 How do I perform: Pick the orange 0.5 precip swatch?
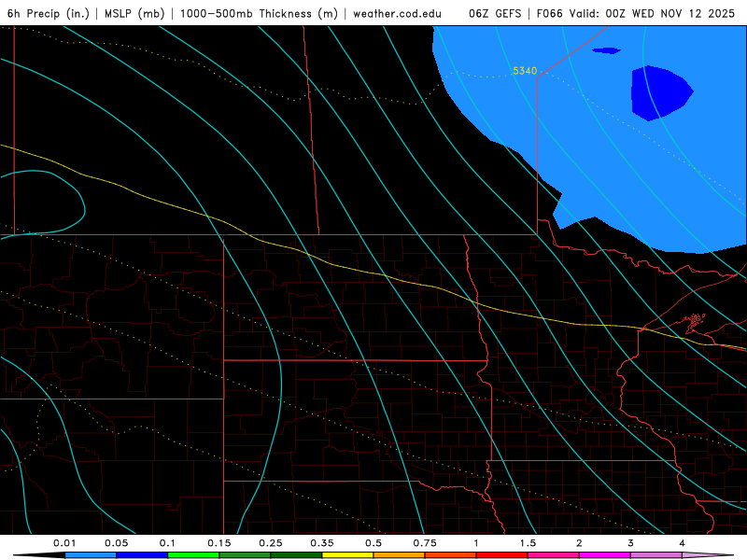click(400, 555)
